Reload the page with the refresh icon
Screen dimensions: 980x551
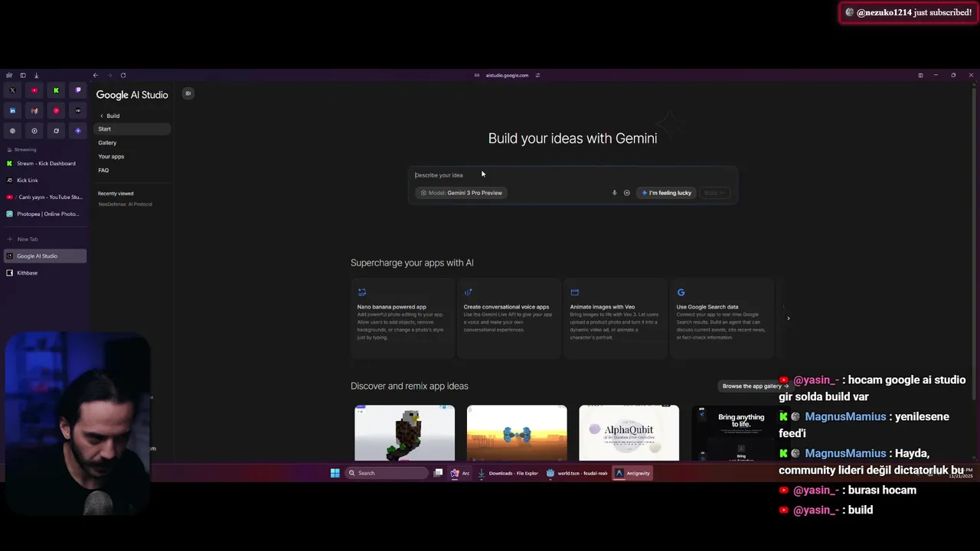click(x=123, y=75)
